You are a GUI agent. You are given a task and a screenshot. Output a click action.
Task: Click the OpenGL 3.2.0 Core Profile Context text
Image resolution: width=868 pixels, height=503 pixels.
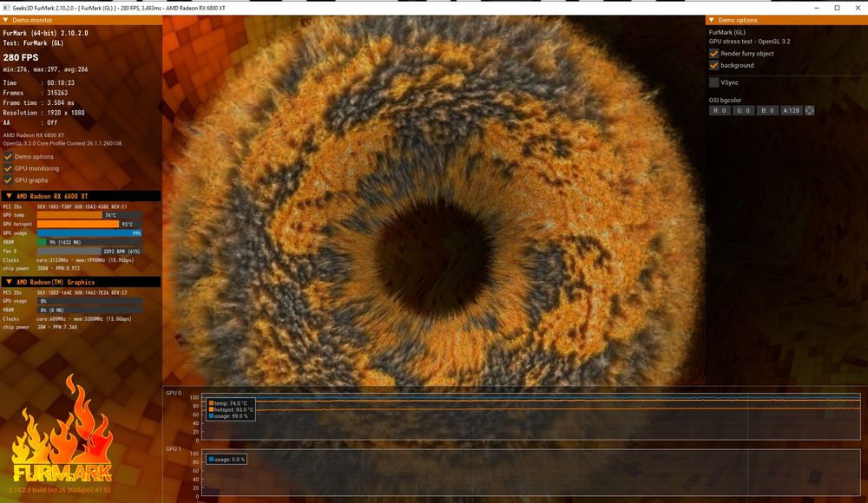click(x=62, y=143)
